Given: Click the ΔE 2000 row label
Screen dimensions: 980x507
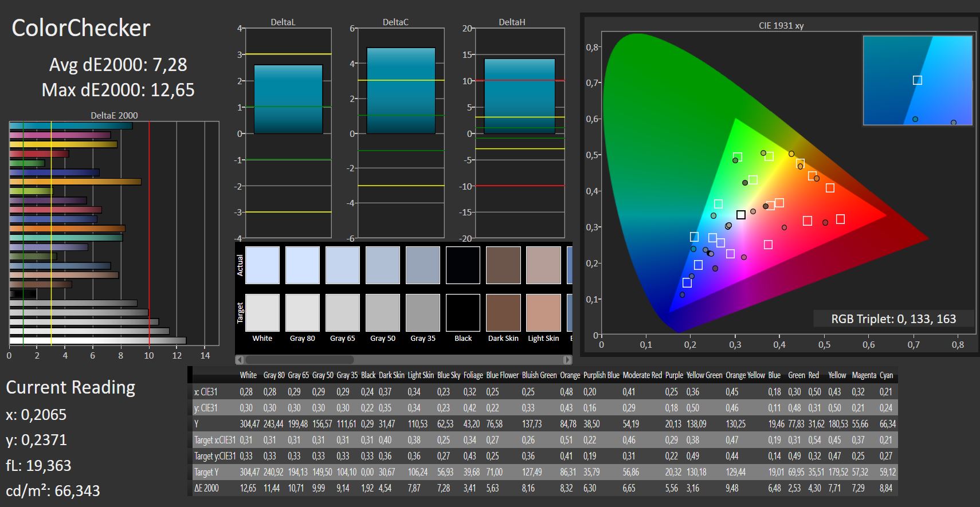Looking at the screenshot, I should pyautogui.click(x=206, y=488).
